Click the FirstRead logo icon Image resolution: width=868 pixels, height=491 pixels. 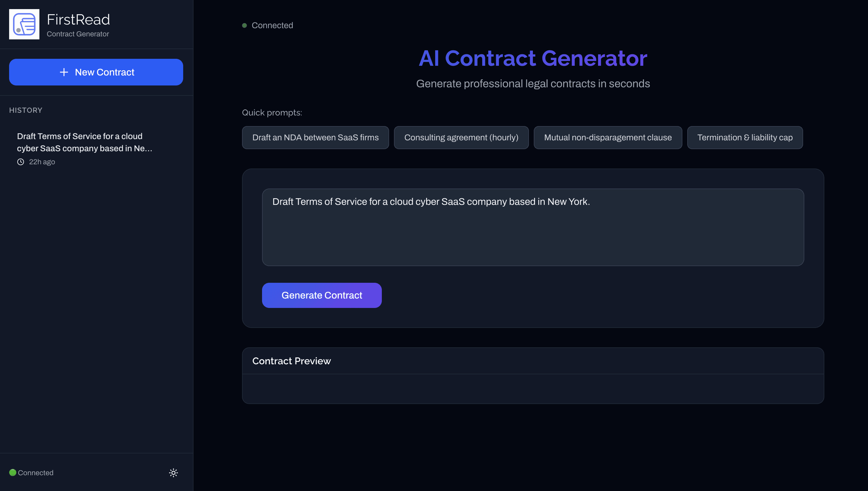(24, 24)
